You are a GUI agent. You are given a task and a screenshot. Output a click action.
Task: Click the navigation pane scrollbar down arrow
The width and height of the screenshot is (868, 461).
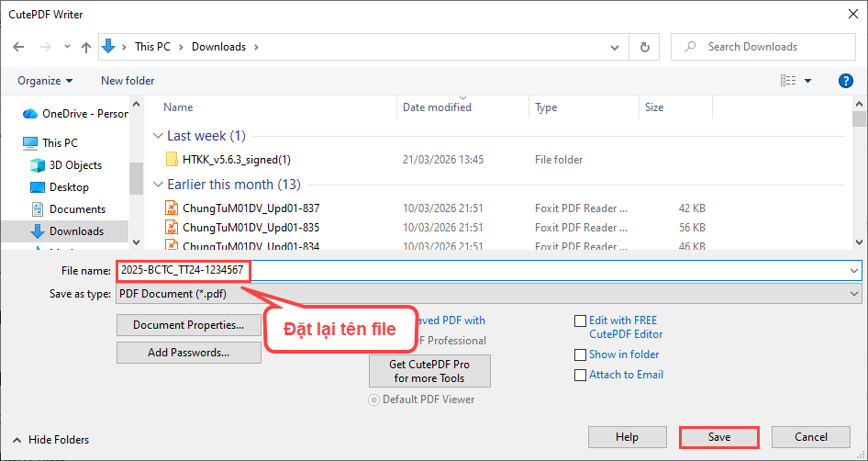(136, 242)
